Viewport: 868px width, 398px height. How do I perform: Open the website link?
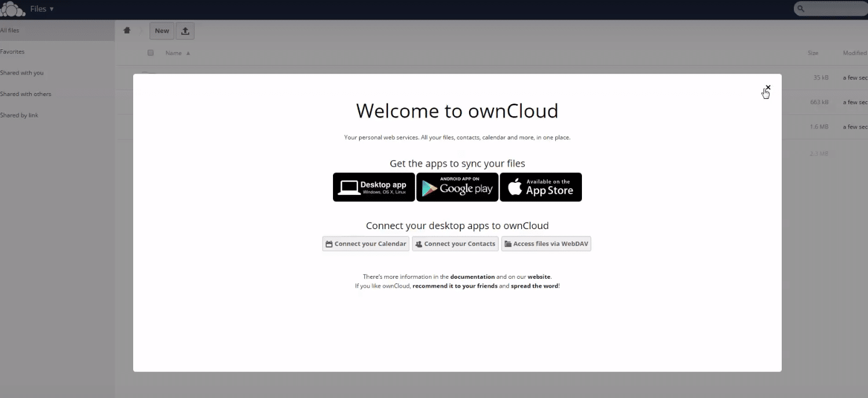[539, 277]
